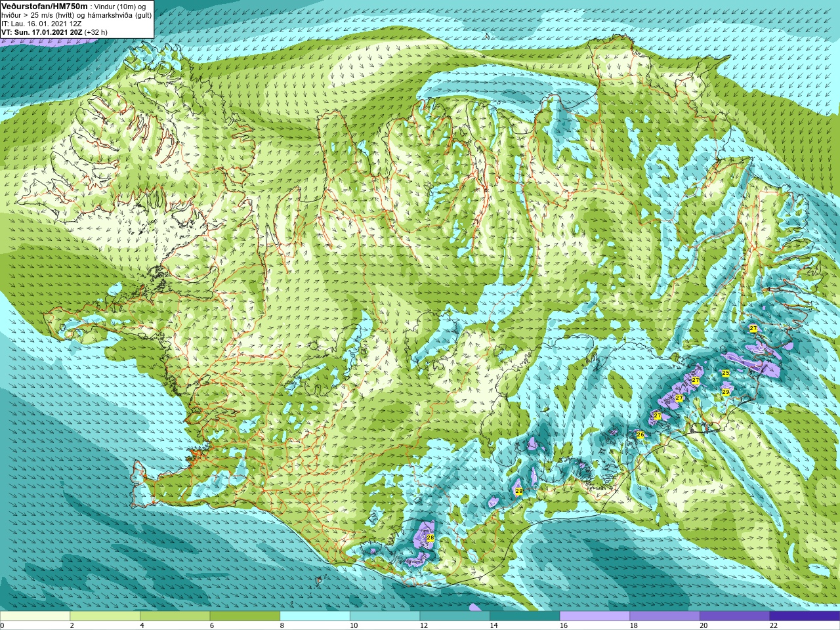
Task: Click the yellow gust marker labeled 25
Action: pos(726,373)
